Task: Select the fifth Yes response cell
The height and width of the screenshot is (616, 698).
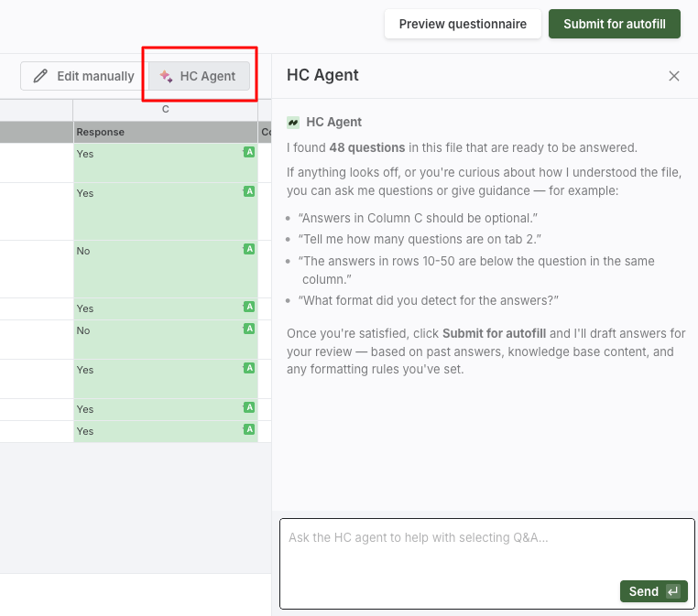Action: (166, 410)
